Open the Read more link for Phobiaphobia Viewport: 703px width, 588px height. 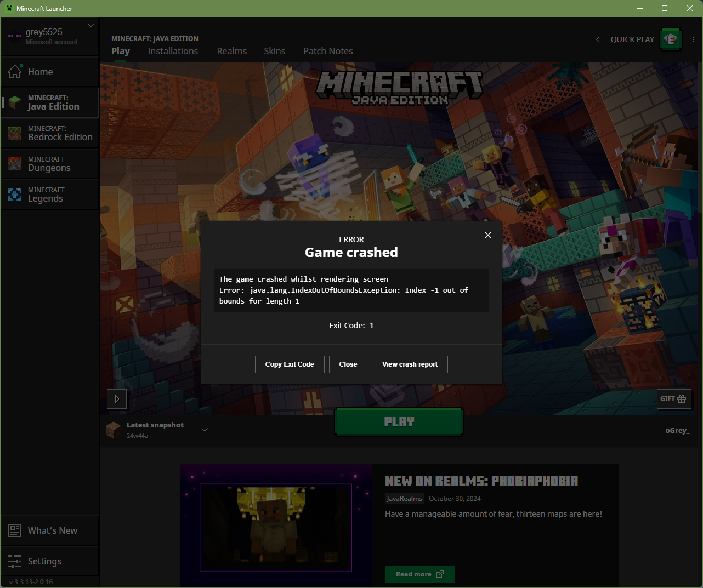click(419, 574)
